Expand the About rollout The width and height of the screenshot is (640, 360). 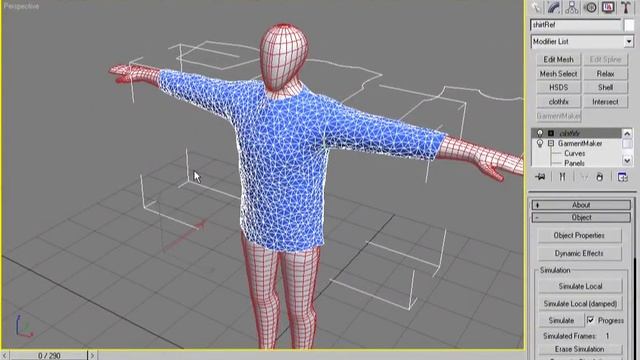(581, 205)
